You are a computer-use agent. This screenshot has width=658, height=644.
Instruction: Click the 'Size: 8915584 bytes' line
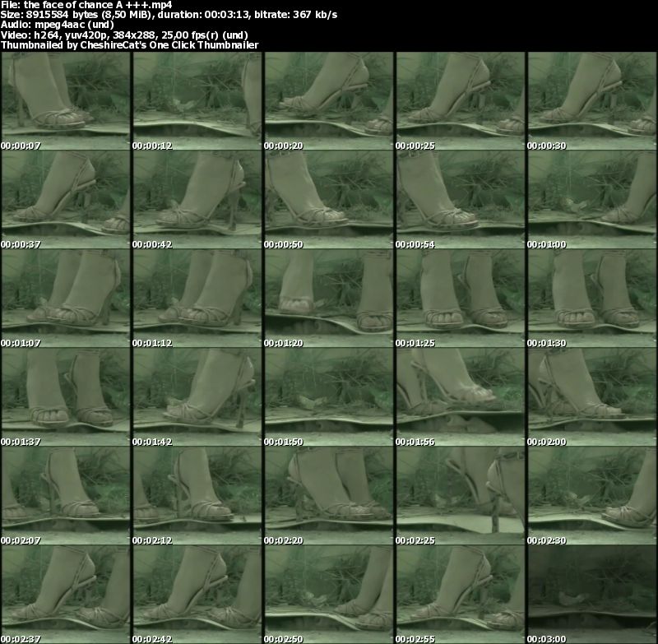pyautogui.click(x=169, y=15)
